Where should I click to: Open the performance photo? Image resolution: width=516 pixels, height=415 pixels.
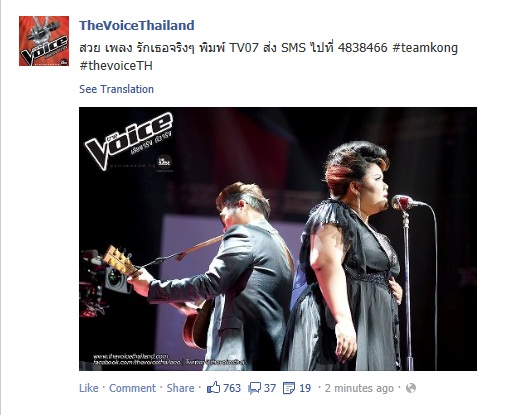pos(278,239)
